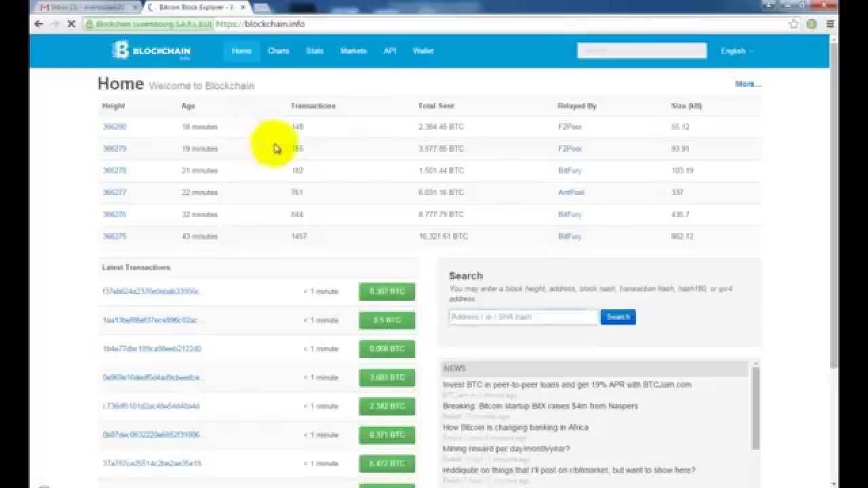
Task: Open the transaction hash beside 2.342 BTC
Action: pyautogui.click(x=151, y=406)
